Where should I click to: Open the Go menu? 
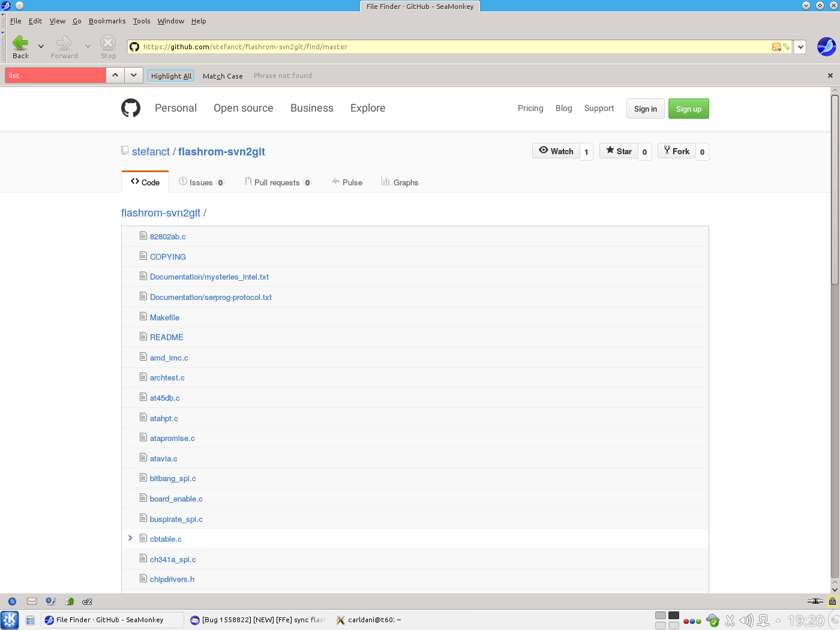tap(77, 21)
